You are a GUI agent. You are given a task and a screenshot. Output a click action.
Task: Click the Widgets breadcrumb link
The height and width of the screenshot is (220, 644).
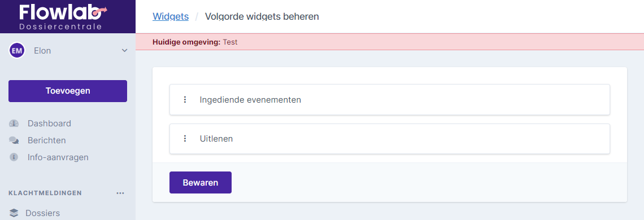[x=171, y=16]
